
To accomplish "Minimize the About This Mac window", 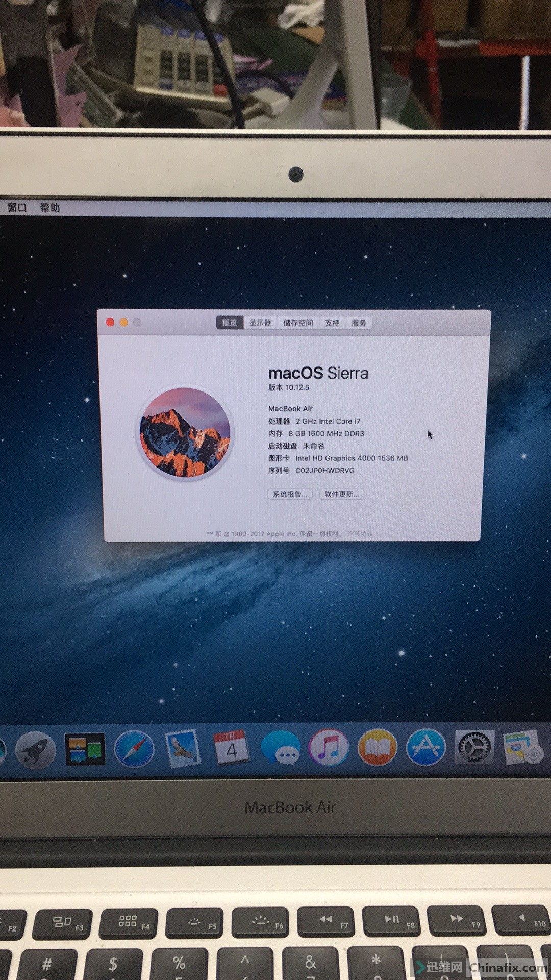I will pos(123,322).
